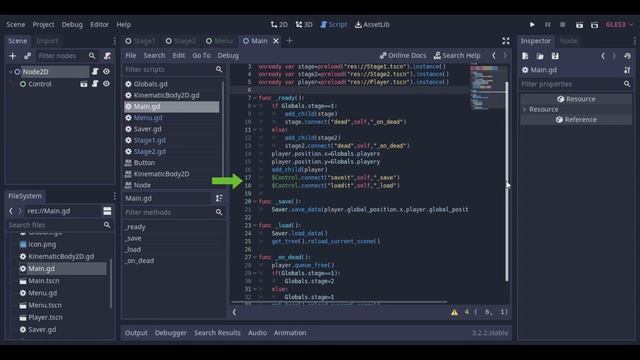The image size is (640, 360).
Task: Toggle visibility of Control node
Action: pyautogui.click(x=106, y=84)
